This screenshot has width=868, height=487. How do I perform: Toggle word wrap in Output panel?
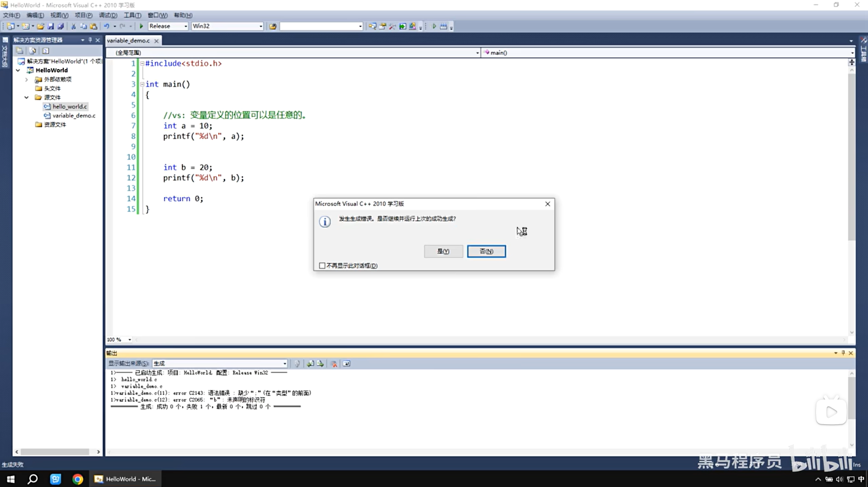click(346, 364)
